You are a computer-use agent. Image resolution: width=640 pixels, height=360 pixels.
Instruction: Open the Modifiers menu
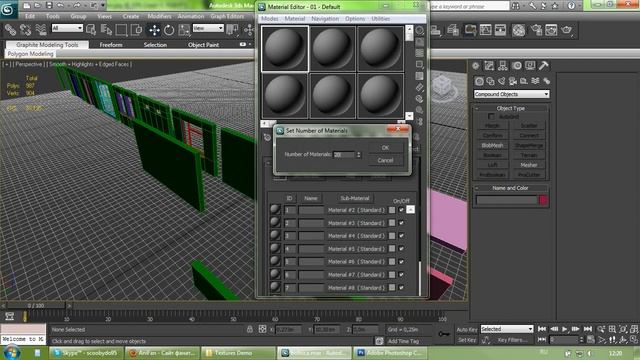tap(159, 16)
